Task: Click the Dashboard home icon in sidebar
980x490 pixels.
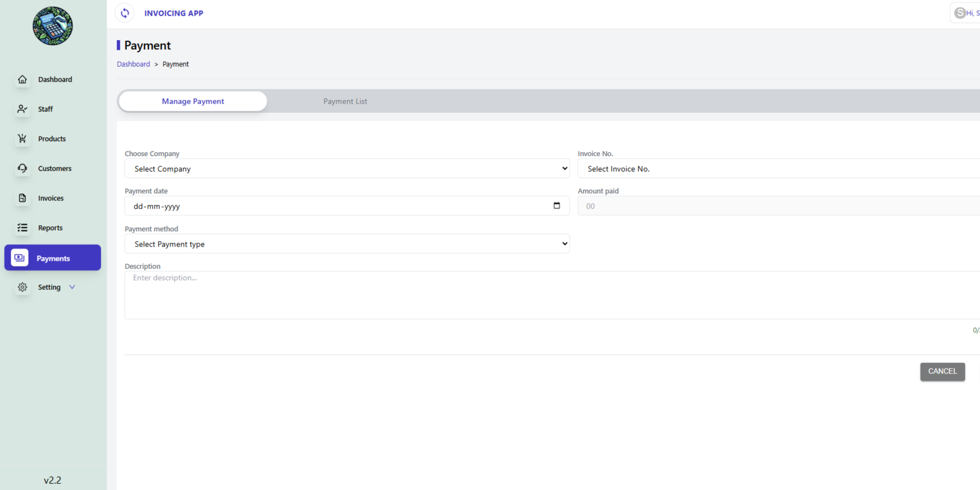Action: [x=23, y=79]
